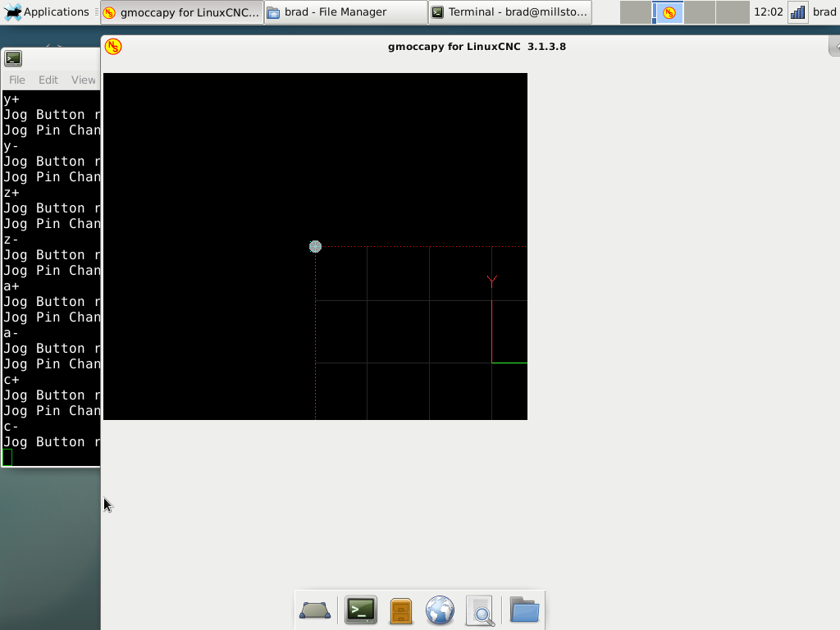The height and width of the screenshot is (630, 840).
Task: Click the "a-" line in the terminal
Action: tap(11, 333)
